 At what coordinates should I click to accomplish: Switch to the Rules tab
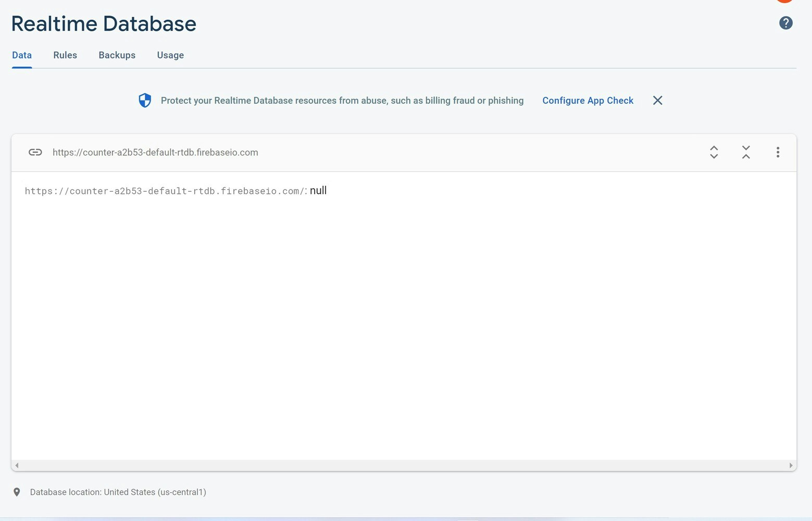pyautogui.click(x=65, y=55)
